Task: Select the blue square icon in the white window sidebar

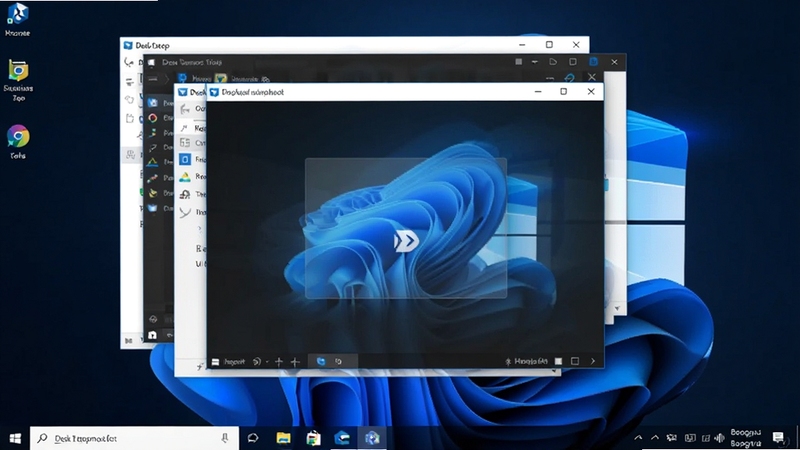Action: (185, 159)
